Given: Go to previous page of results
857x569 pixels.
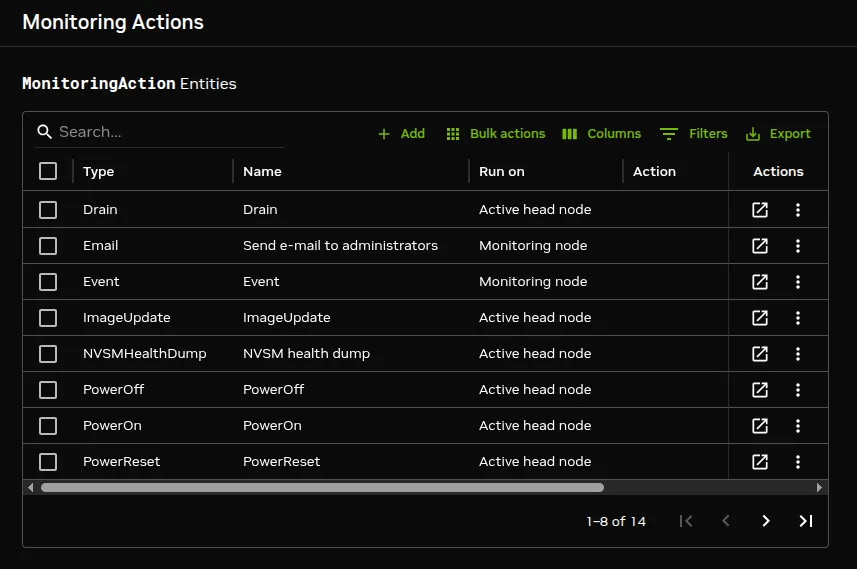Looking at the screenshot, I should (x=726, y=521).
